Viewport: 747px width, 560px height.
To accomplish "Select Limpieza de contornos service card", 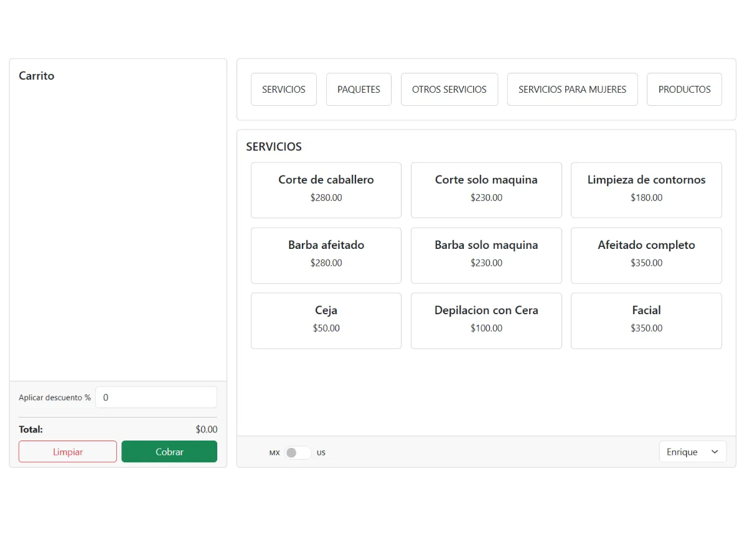I will [646, 190].
